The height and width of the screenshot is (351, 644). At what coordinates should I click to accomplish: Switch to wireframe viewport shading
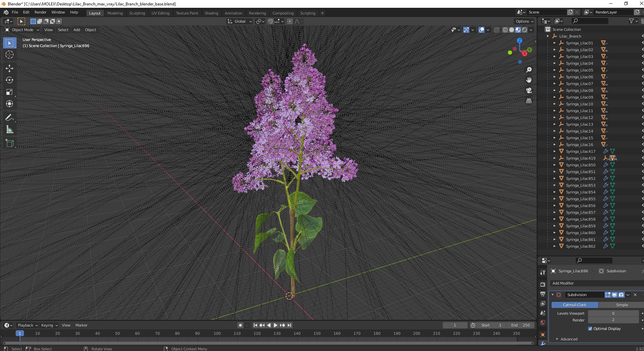coord(505,30)
